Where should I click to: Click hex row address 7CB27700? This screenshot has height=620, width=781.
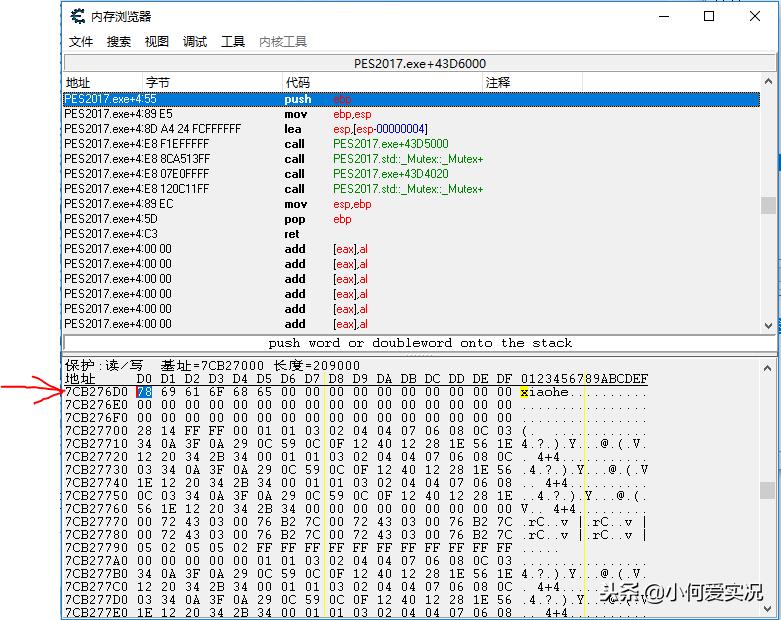point(96,429)
